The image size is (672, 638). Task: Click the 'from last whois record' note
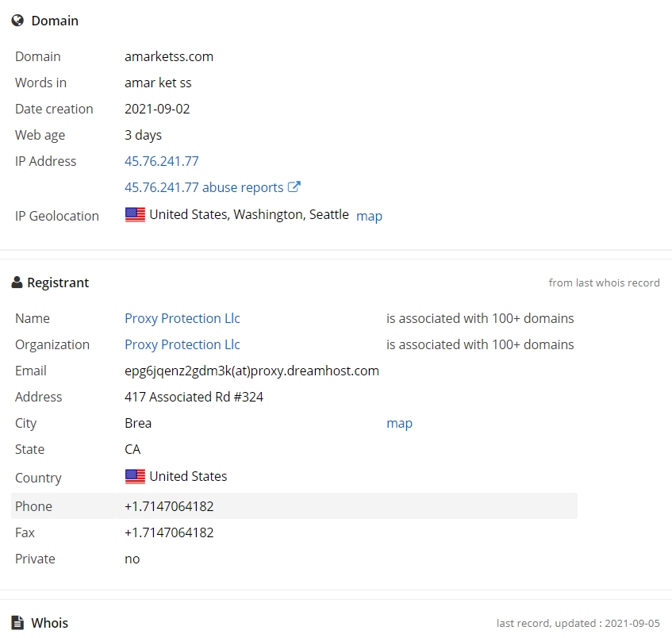[604, 283]
